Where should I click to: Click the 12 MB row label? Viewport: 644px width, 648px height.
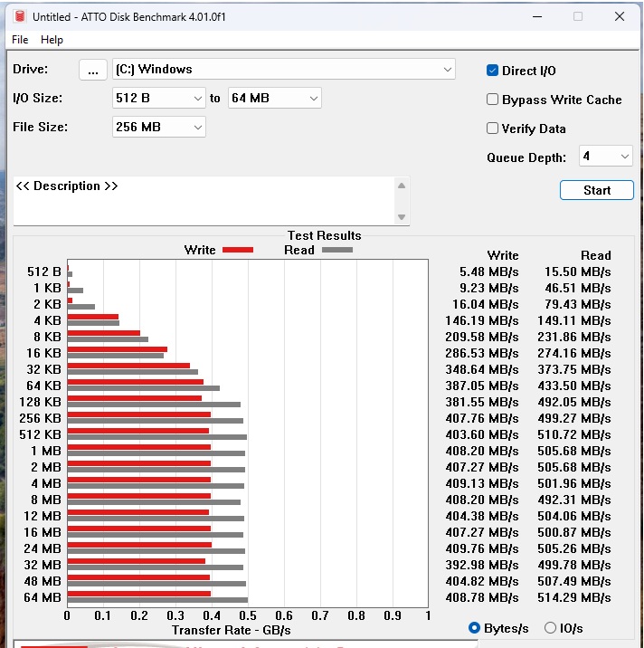point(43,516)
